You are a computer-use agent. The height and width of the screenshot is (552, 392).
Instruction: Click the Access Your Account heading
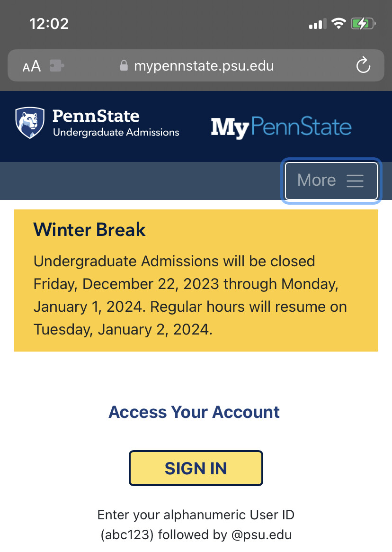coord(194,412)
